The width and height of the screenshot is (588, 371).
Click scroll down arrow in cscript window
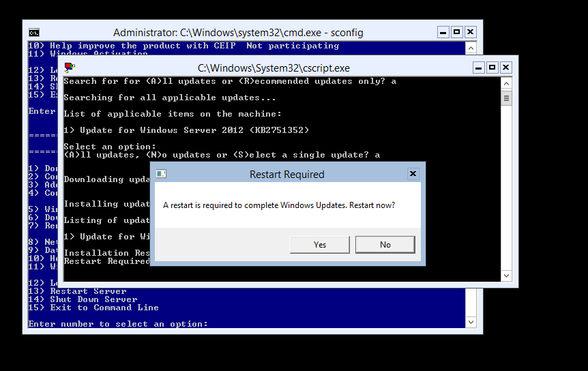506,276
